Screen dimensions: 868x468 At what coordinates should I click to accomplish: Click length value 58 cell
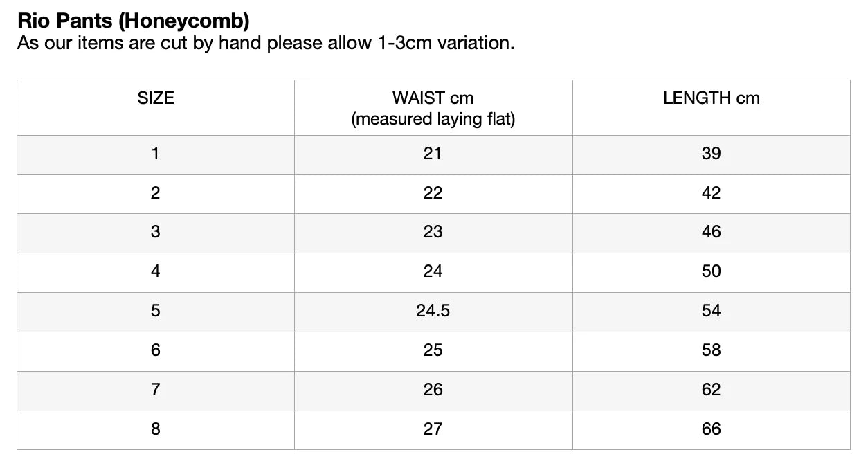coord(711,350)
